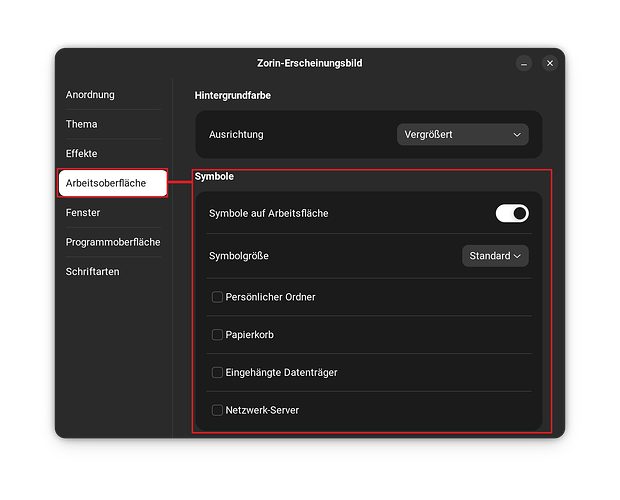Click the Hintergrundfarbe heading
Screen dimensions: 620x500
coord(232,96)
